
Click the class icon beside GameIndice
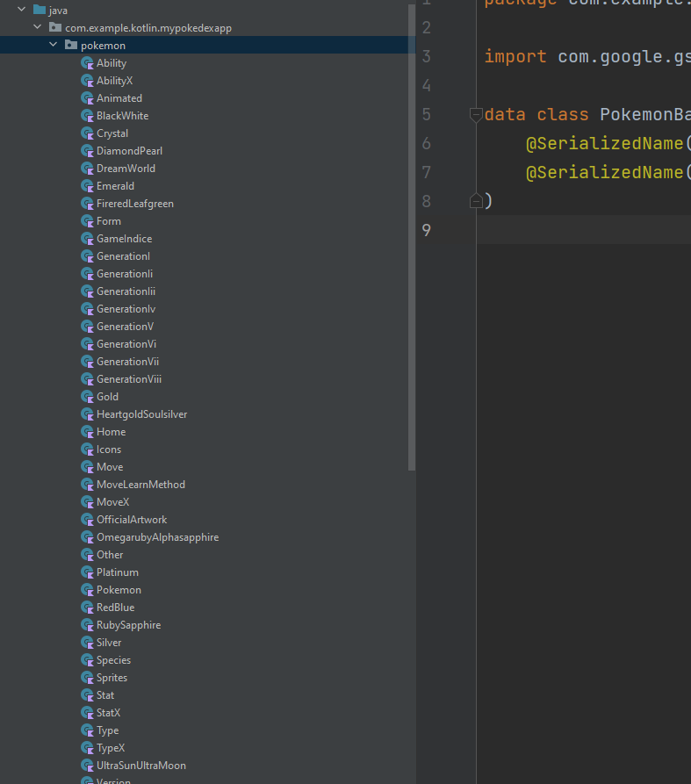[87, 239]
